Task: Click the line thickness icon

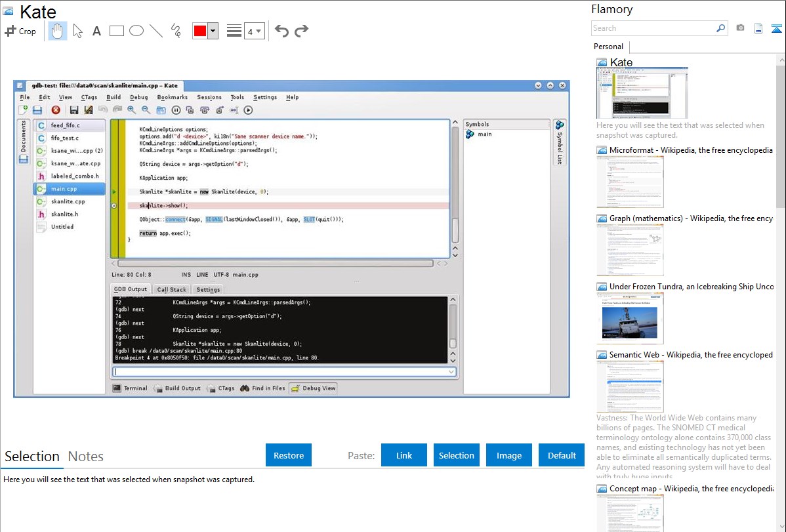Action: point(234,31)
